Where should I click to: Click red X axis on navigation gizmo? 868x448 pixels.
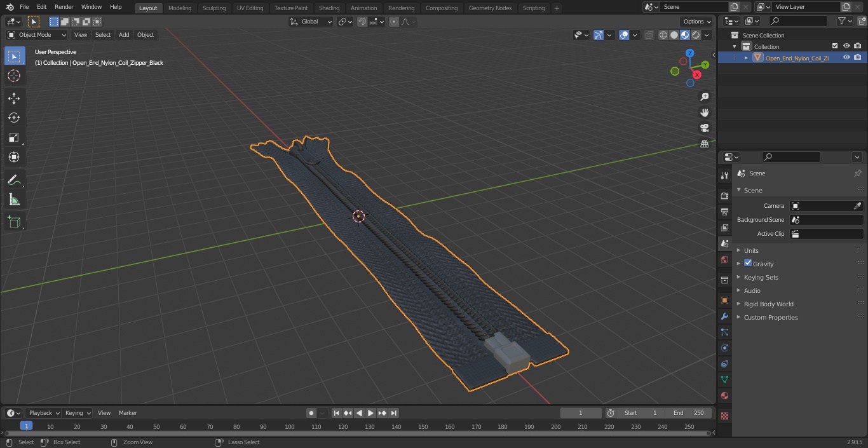[697, 74]
